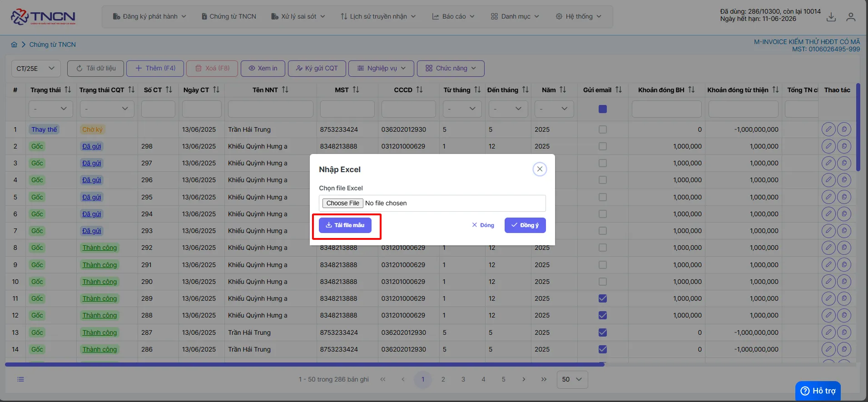
Task: Sort by Ngày CT column
Action: [x=216, y=90]
